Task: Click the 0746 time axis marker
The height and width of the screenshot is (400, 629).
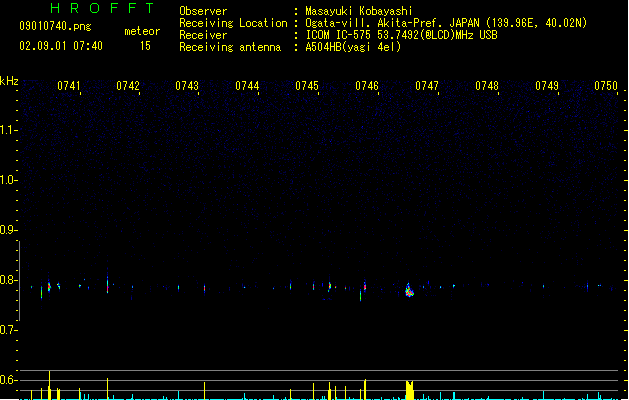Action: [x=367, y=86]
